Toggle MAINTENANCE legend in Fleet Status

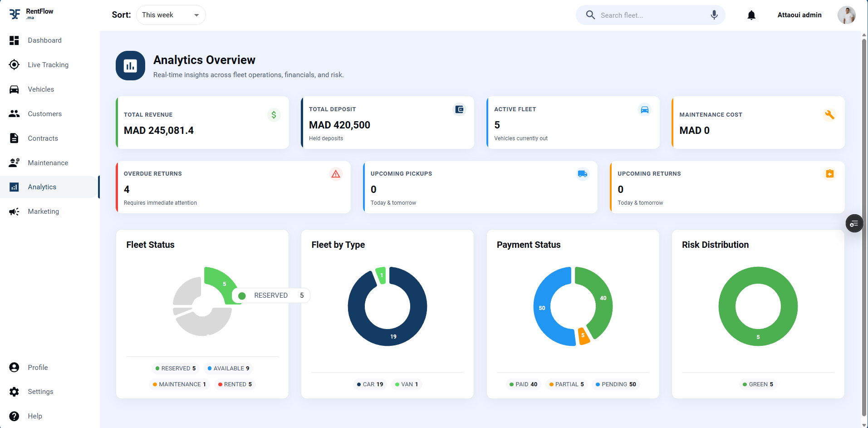pyautogui.click(x=179, y=384)
